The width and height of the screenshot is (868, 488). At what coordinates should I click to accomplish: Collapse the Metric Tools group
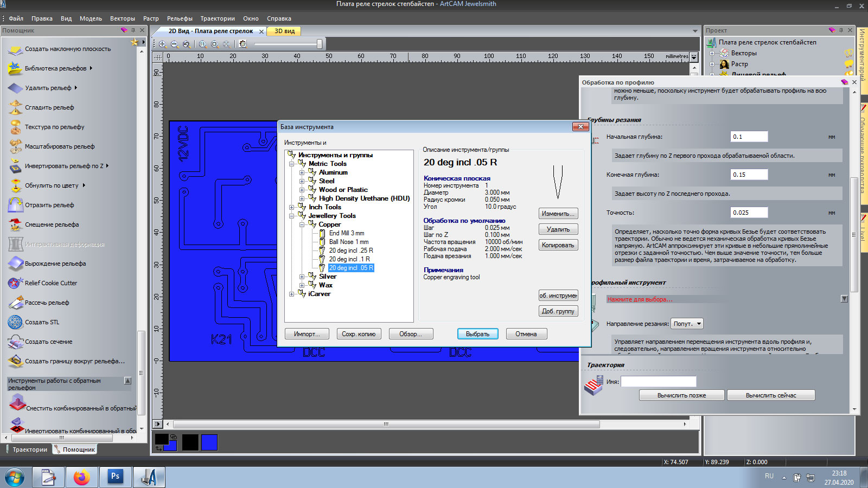tap(292, 164)
